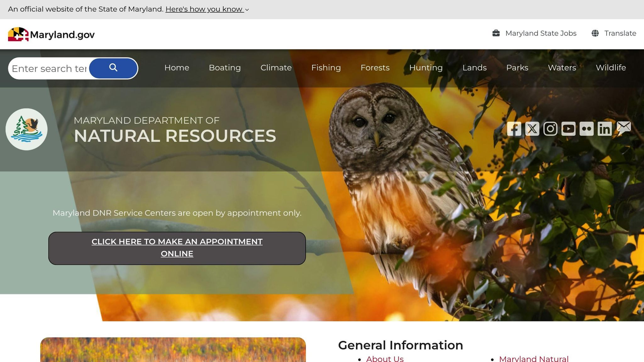Click the DNR round heron logo
644x362 pixels.
[26, 129]
